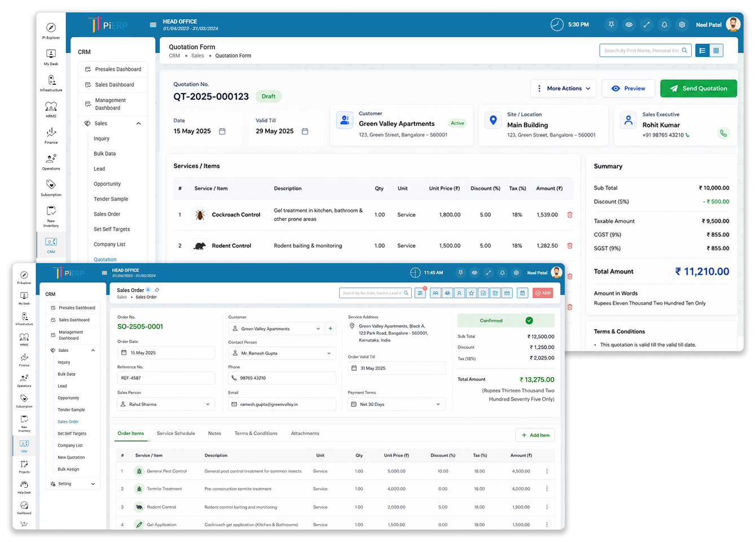
Task: Click CRM breadcrumb link in Quotation Form
Action: 174,56
